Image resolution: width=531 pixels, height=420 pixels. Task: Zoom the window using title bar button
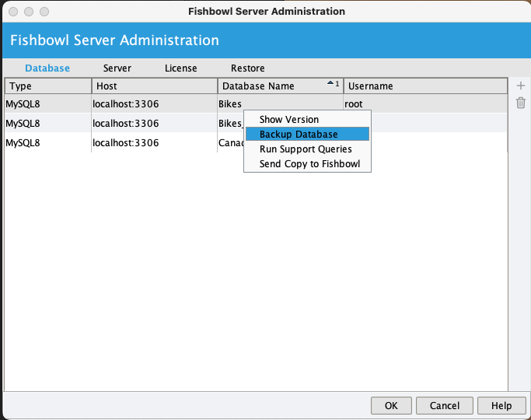[44, 12]
